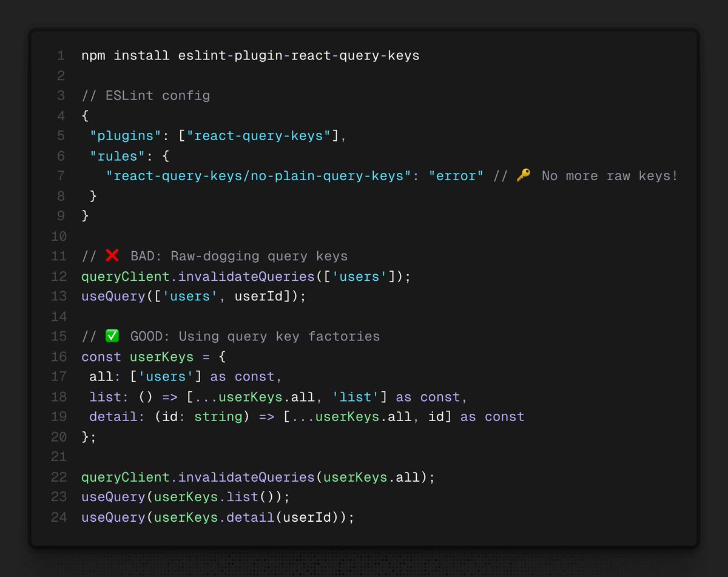728x577 pixels.
Task: Click 'GOOD: Using query key factories' comment
Action: click(x=255, y=336)
